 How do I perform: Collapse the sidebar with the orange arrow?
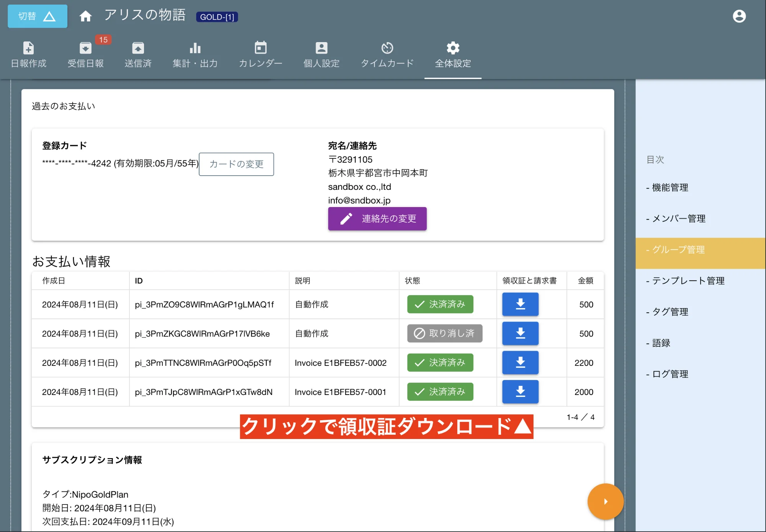(605, 501)
